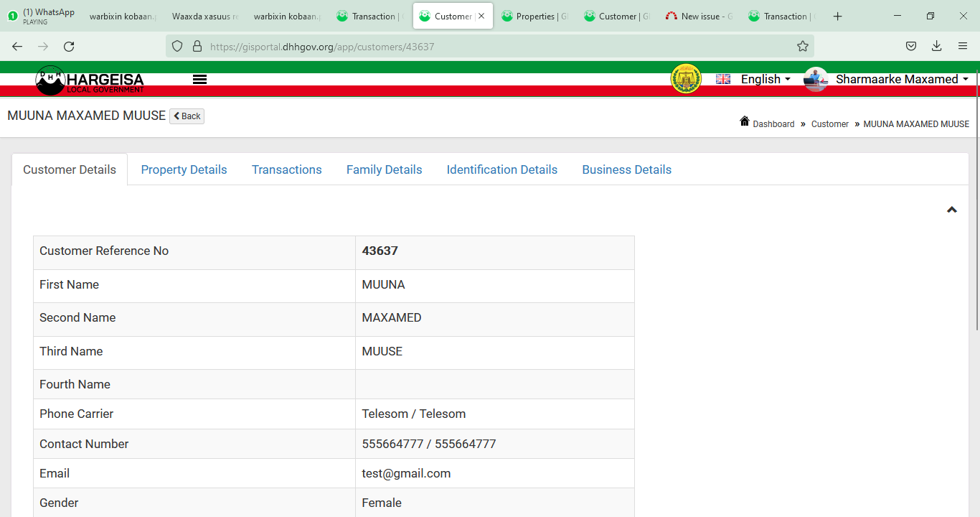
Task: Switch to the Waaxda xasuus browser tab
Action: pos(205,16)
